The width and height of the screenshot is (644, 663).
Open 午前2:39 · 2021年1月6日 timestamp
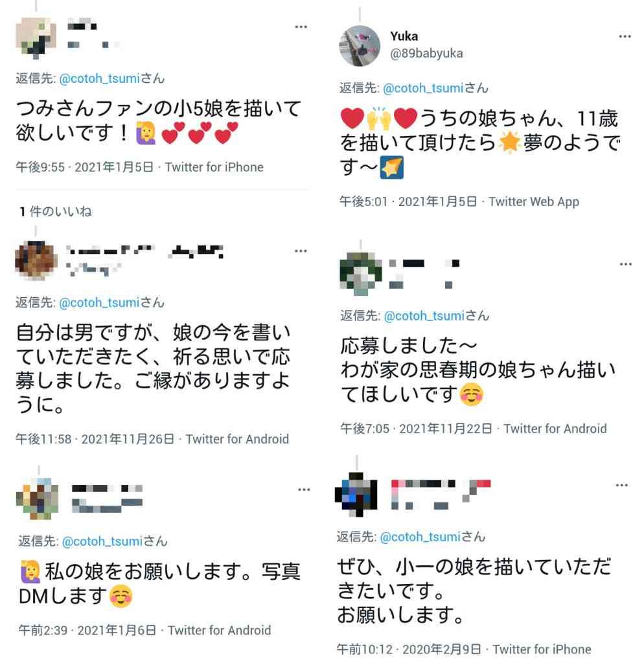click(87, 630)
